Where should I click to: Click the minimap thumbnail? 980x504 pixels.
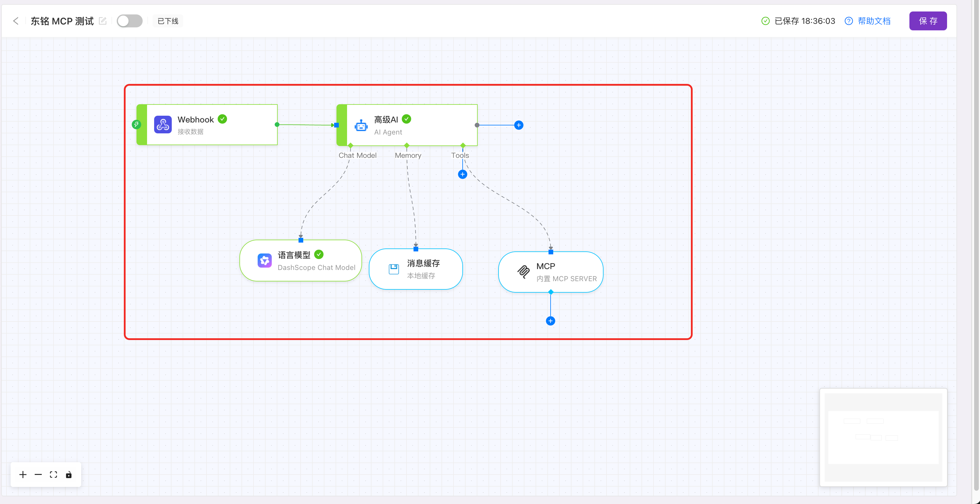tap(883, 437)
